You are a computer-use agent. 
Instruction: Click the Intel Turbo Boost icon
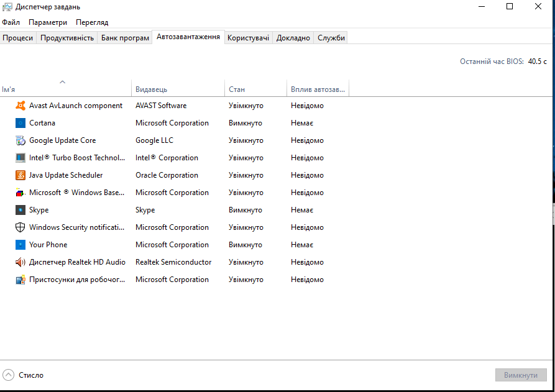(x=21, y=157)
